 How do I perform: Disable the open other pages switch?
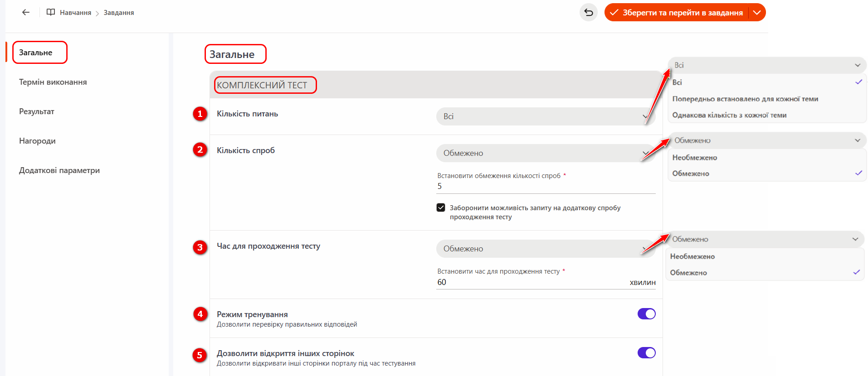tap(646, 353)
